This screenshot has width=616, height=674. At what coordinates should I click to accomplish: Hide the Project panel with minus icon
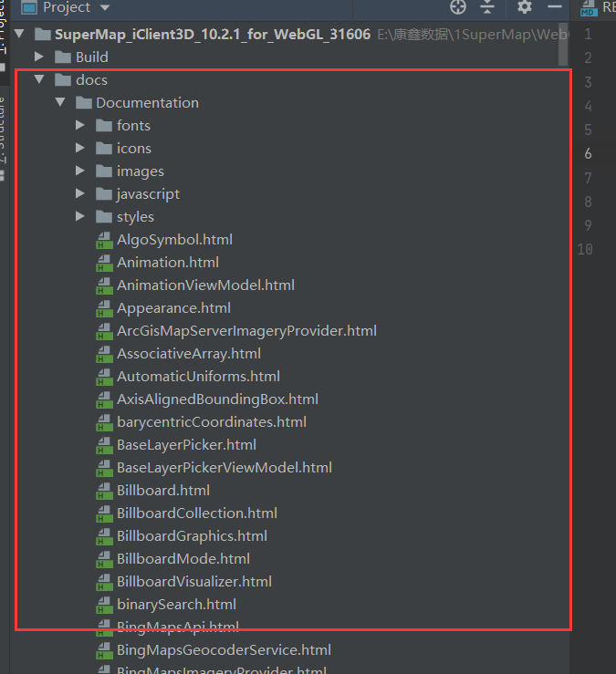555,7
